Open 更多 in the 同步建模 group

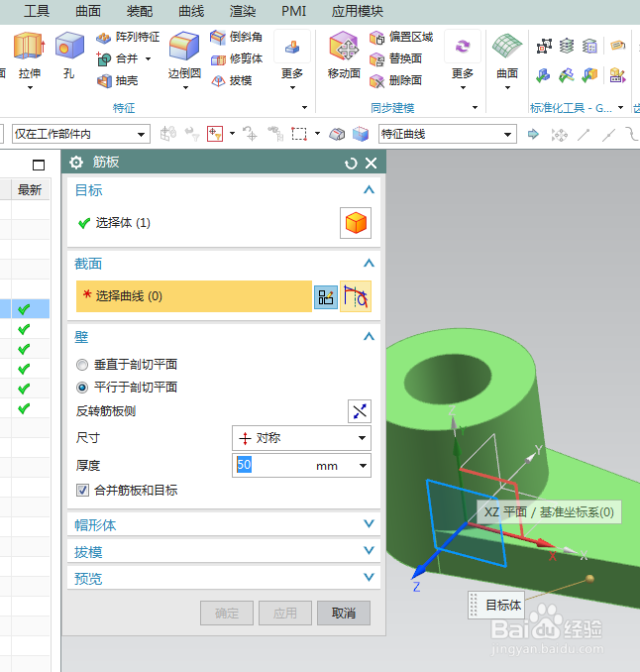pyautogui.click(x=463, y=59)
